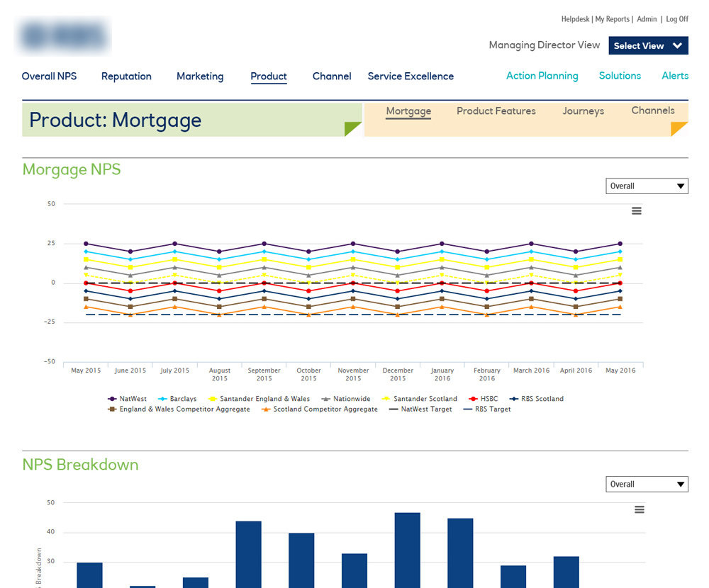
Task: Toggle RBS Target line in legend
Action: click(x=487, y=409)
